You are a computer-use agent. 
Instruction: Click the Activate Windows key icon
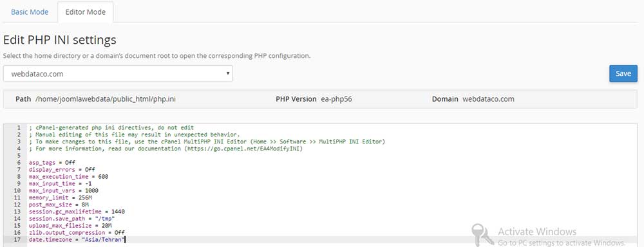(x=482, y=235)
